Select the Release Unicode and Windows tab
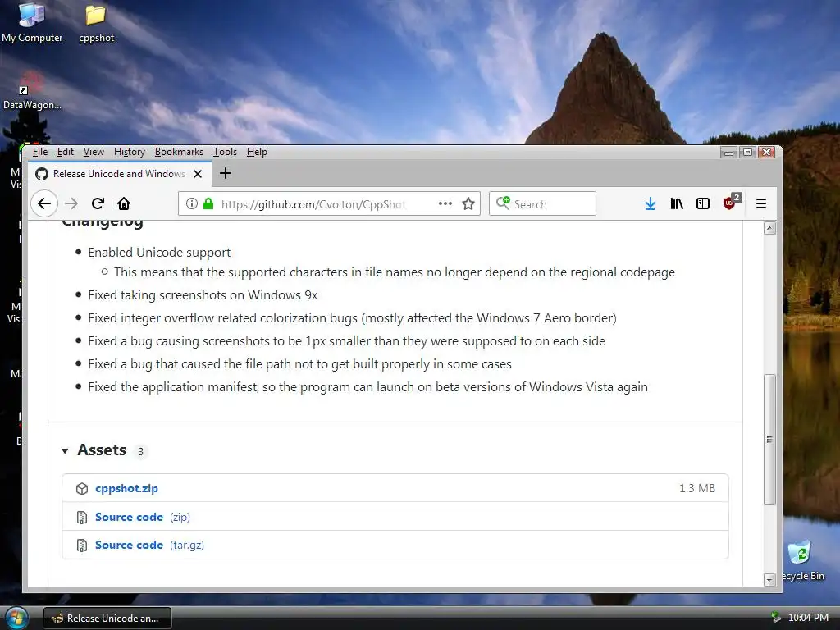This screenshot has height=630, width=840. (x=120, y=174)
